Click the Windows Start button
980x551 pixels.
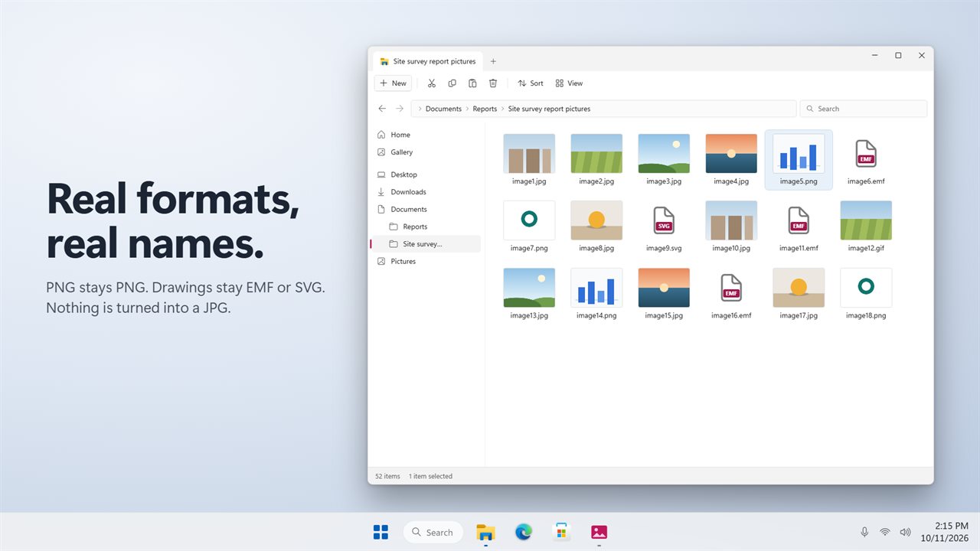(381, 532)
